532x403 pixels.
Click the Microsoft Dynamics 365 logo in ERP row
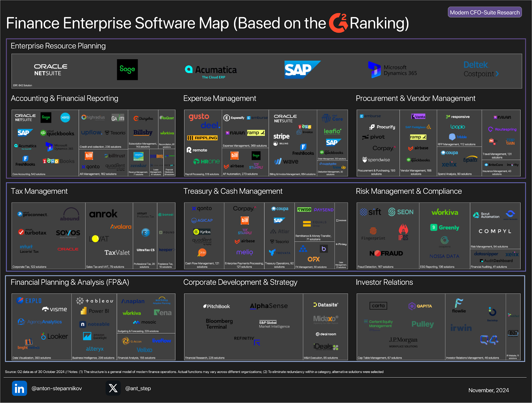392,70
